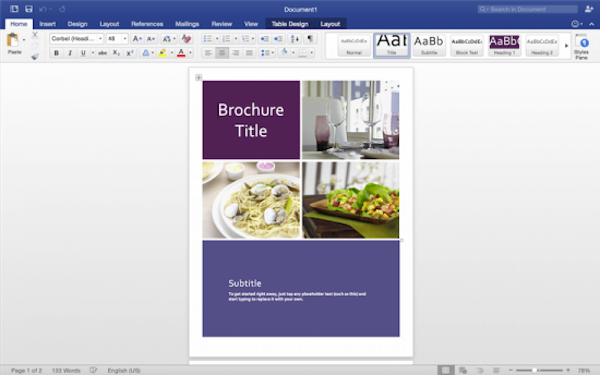This screenshot has height=375, width=600.
Task: Open the font name dropdown
Action: [x=100, y=39]
